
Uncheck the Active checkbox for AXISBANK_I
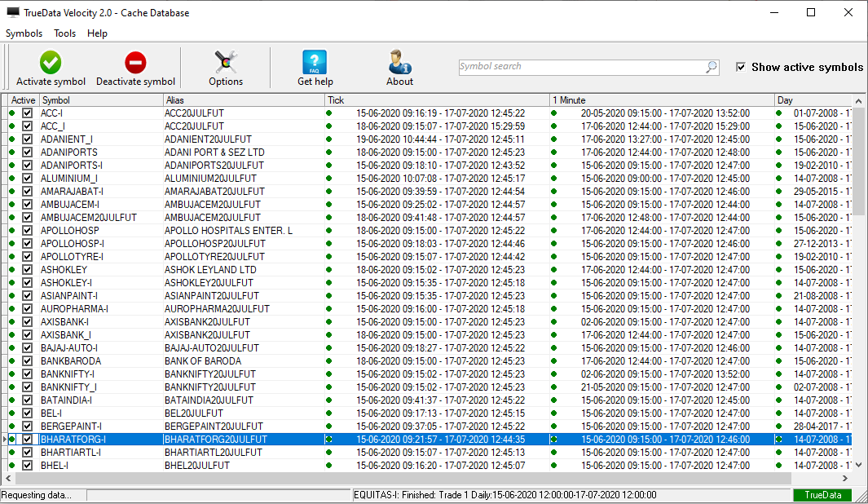coord(27,335)
